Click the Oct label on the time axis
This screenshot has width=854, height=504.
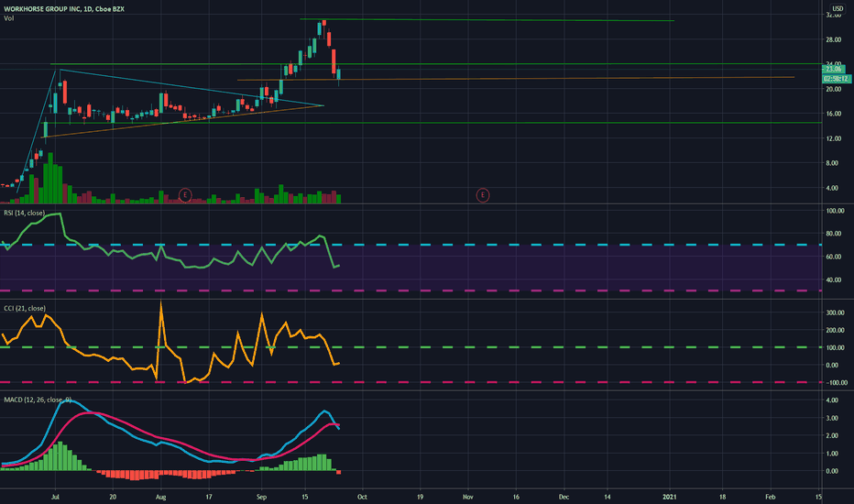362,497
